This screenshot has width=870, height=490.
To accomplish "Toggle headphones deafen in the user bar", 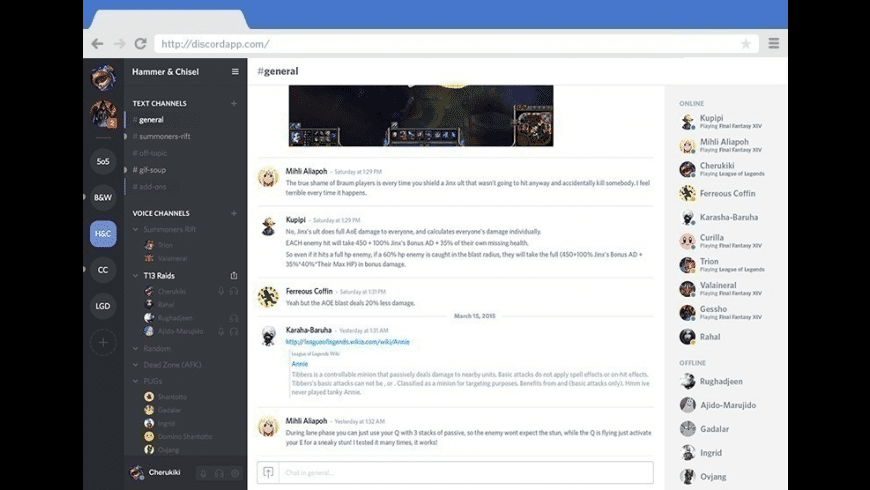I will coord(219,473).
